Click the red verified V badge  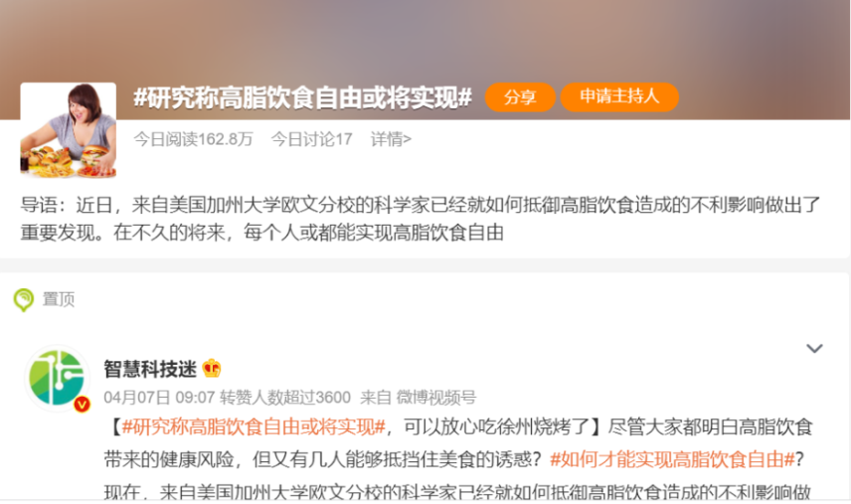pyautogui.click(x=82, y=405)
